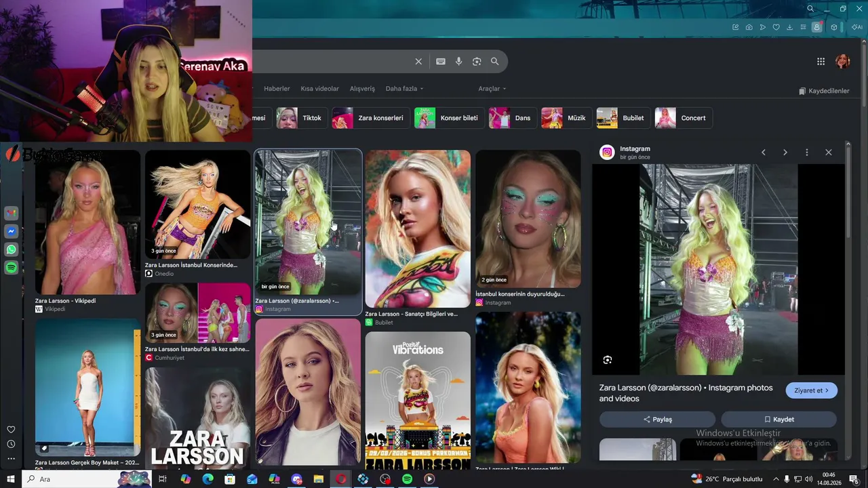The height and width of the screenshot is (488, 868).
Task: Switch to the Alışveriş tab
Action: [362, 89]
